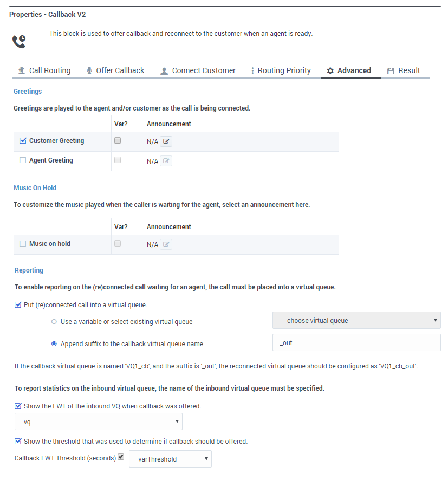Edit the Music on hold announcement
The image size is (448, 480).
[x=166, y=244]
